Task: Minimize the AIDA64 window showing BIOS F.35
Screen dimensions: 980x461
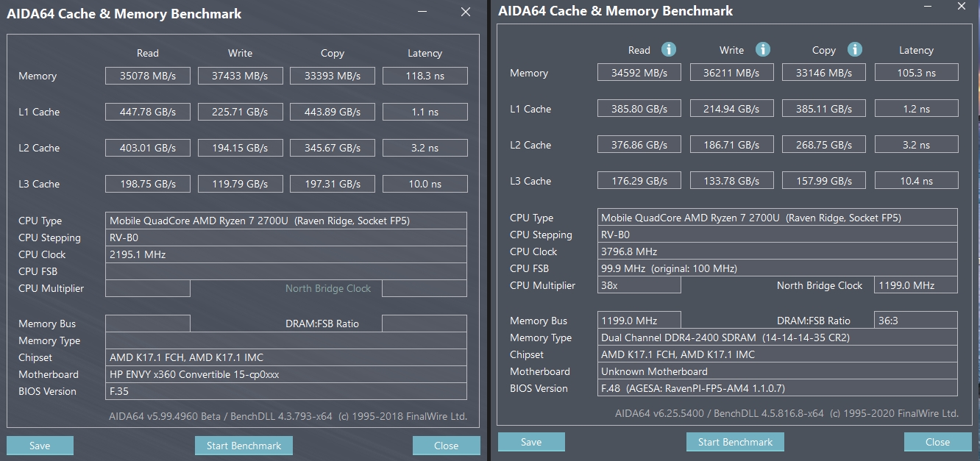Action: click(422, 12)
